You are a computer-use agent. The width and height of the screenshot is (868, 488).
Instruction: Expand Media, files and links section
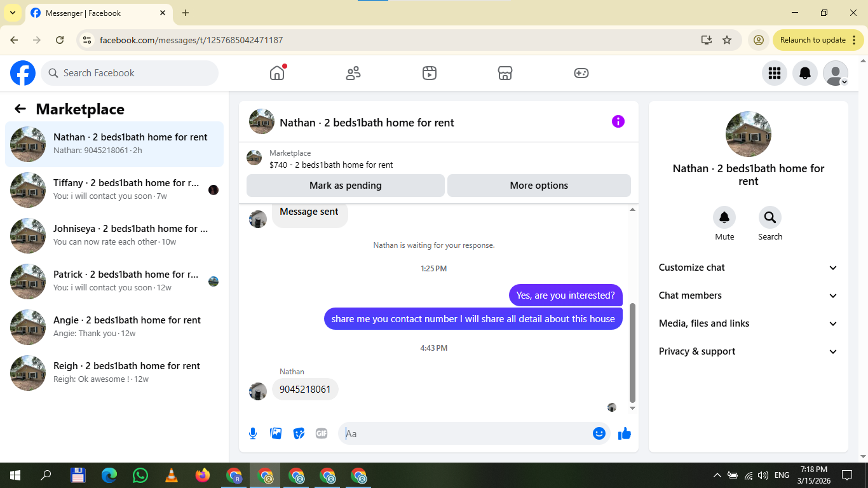[749, 323]
